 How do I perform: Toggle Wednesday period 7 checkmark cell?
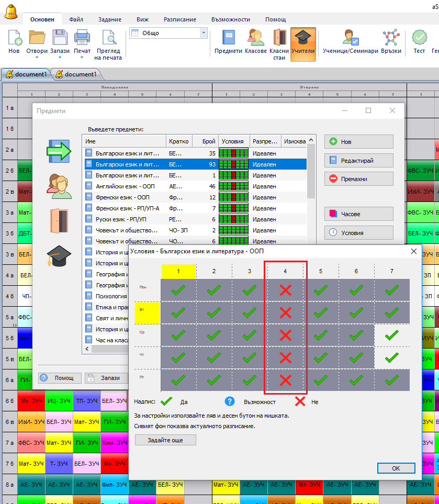tap(391, 335)
